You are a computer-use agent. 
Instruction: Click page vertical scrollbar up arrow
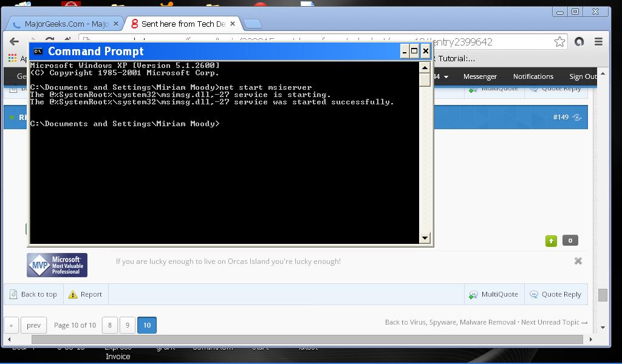pyautogui.click(x=603, y=73)
